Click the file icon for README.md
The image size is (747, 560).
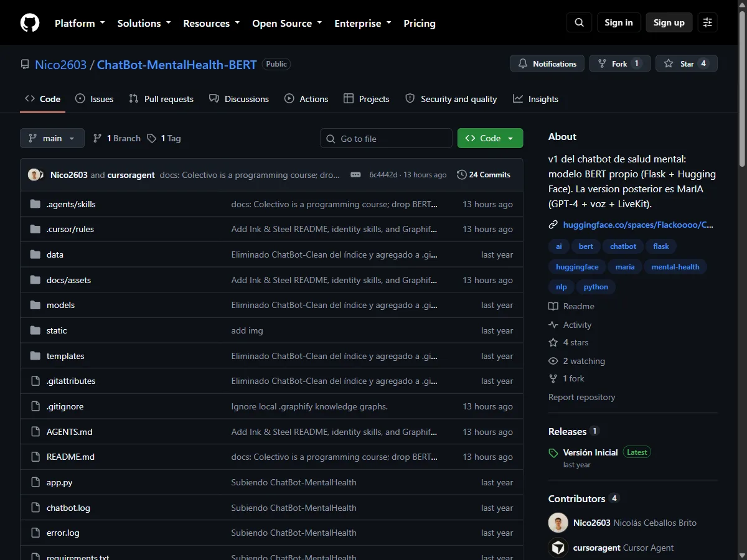pos(35,457)
